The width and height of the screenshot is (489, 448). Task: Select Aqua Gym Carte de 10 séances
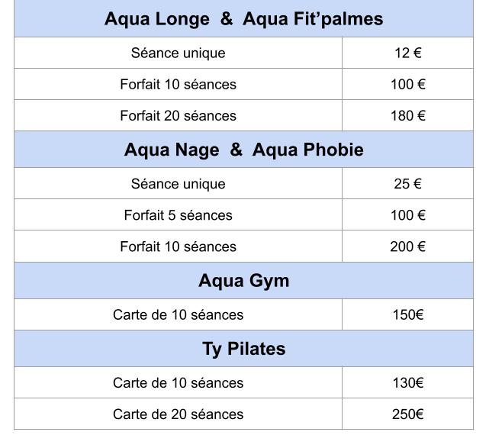pos(178,314)
